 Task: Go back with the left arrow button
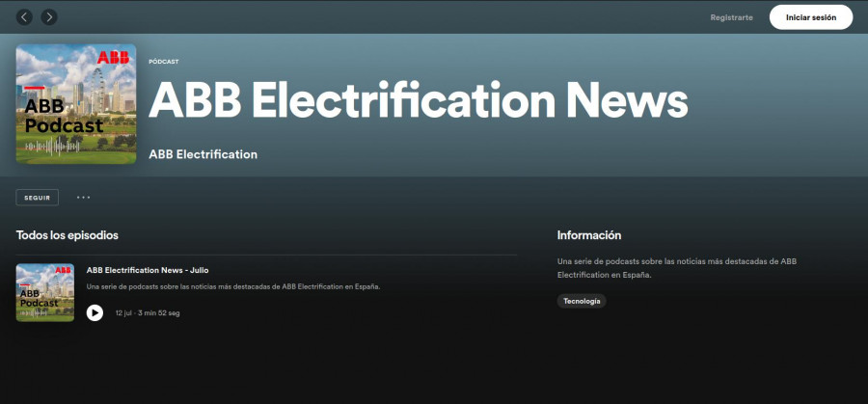click(24, 17)
